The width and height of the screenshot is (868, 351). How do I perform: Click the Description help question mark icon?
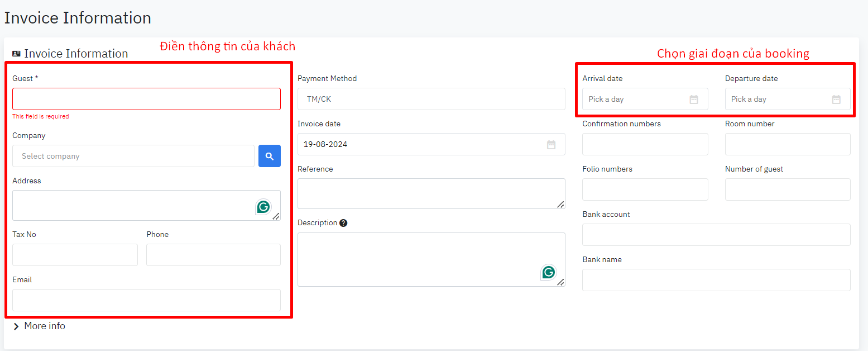[343, 223]
